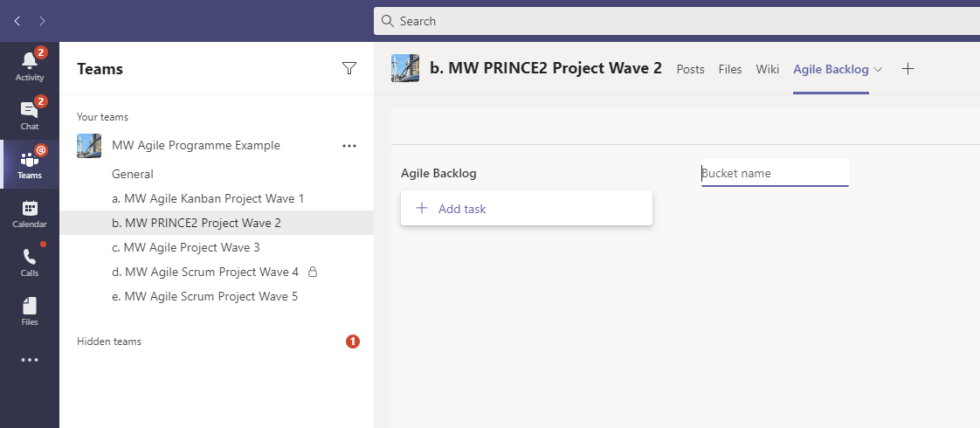Open the Calendar icon in sidebar
Image resolution: width=980 pixels, height=428 pixels.
coord(30,213)
